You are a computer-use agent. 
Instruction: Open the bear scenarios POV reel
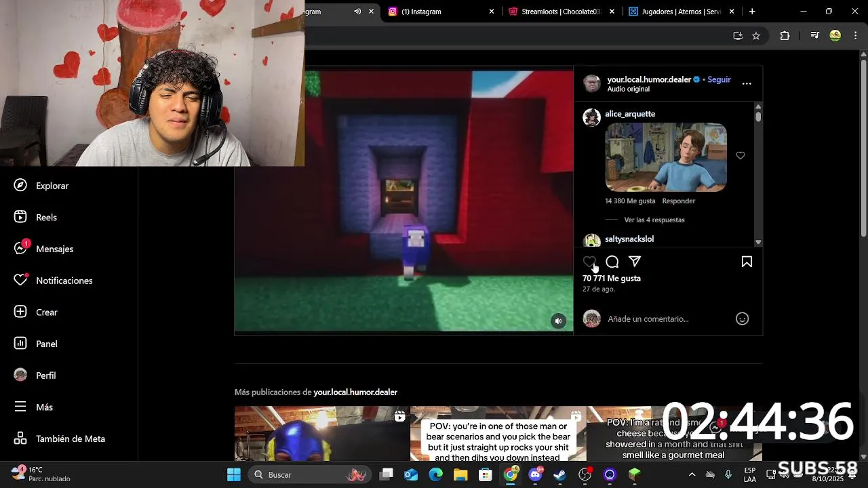498,434
